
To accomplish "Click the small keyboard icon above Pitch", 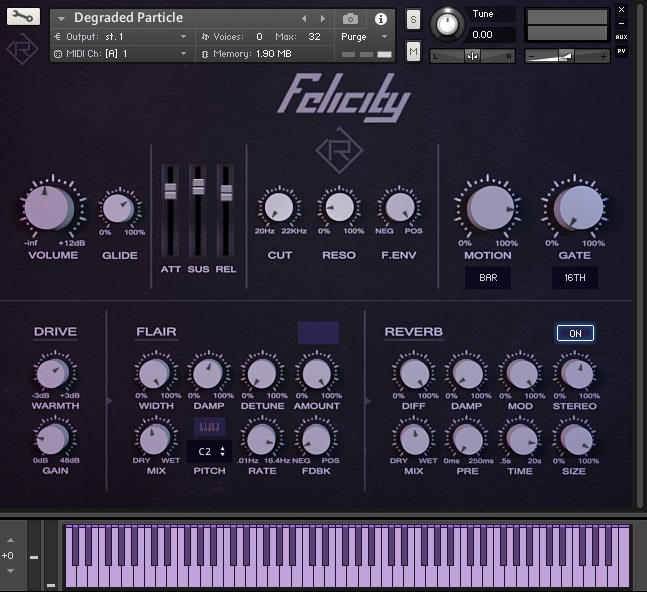I will point(210,427).
